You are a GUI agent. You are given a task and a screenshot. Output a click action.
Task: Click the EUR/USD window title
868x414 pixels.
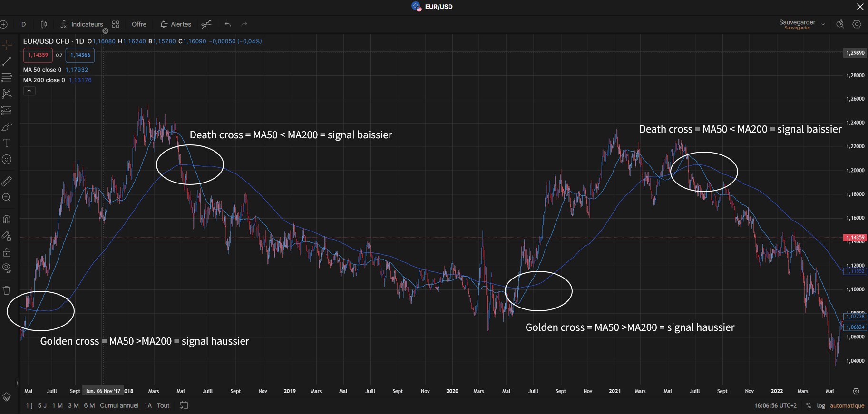point(439,7)
